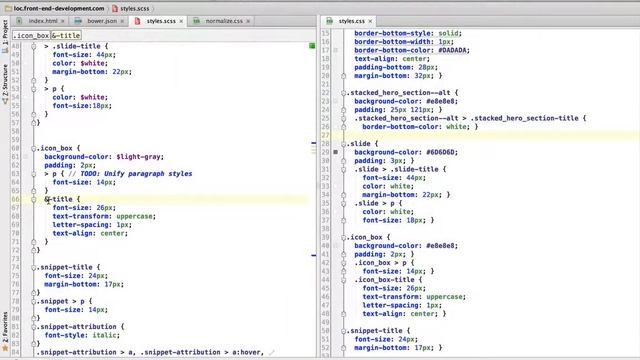This screenshot has width=640, height=360.
Task: Collapse the '> .slide-title {' block in styles.scss
Action: click(34, 46)
